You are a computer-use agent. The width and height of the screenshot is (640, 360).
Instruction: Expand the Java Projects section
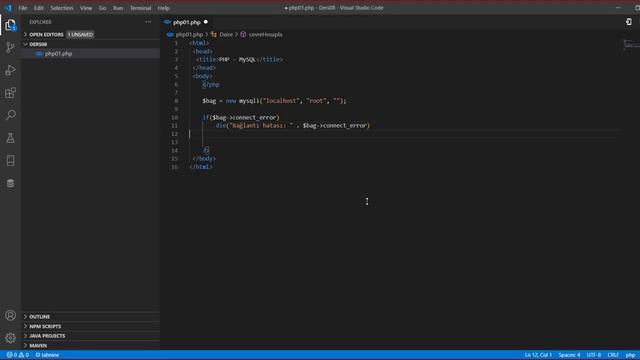click(x=91, y=336)
